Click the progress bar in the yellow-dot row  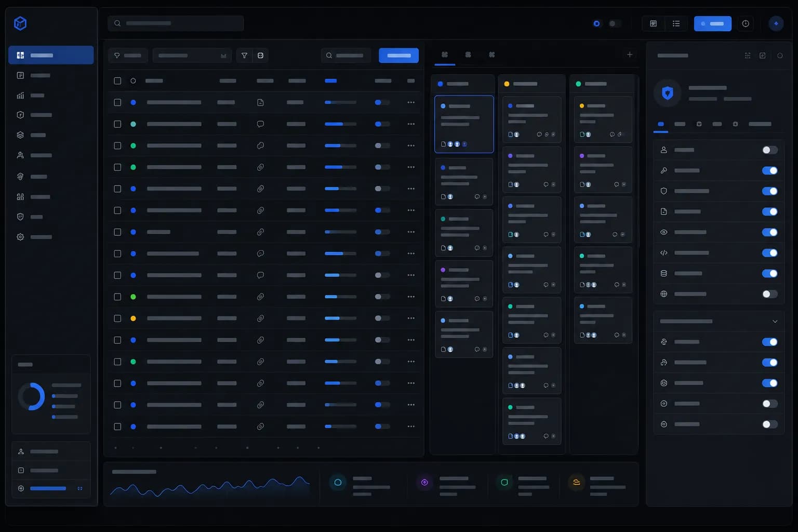(340, 318)
